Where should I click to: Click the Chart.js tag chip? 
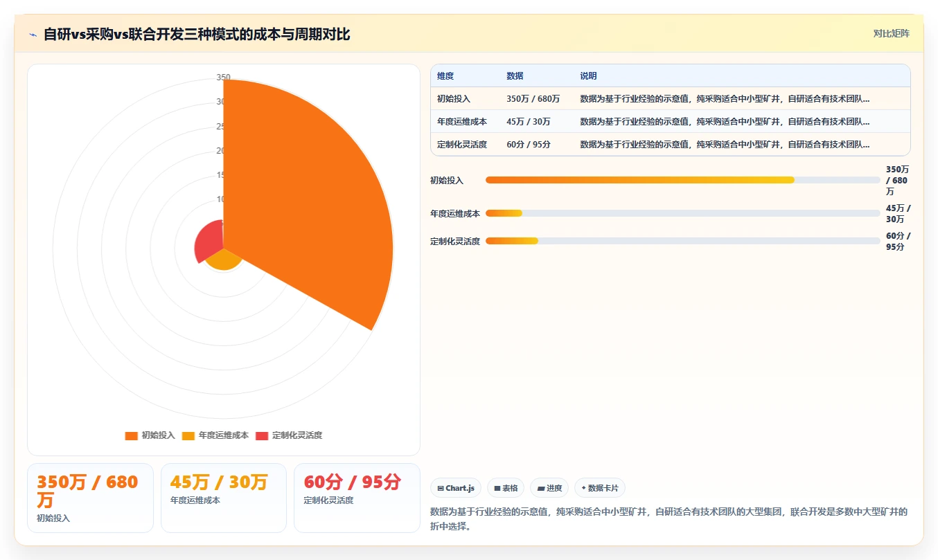pyautogui.click(x=456, y=488)
